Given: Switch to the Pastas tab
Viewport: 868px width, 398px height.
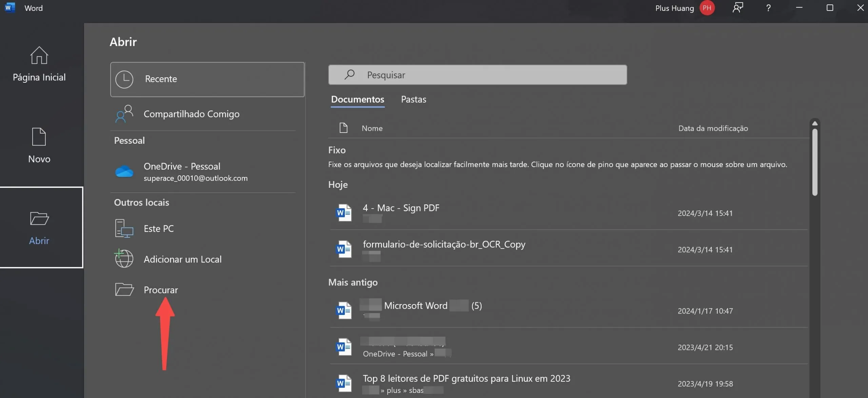Looking at the screenshot, I should (413, 99).
